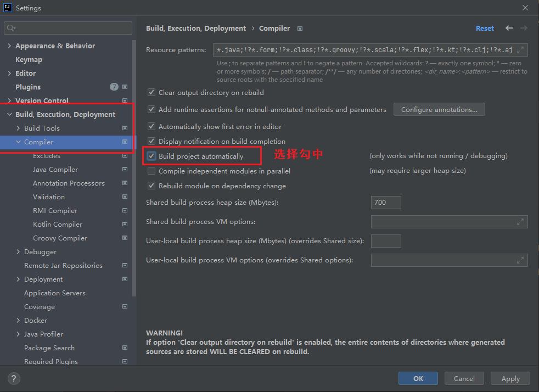The width and height of the screenshot is (539, 392).
Task: Click the project-level icon beside Required Plugins
Action: point(125,361)
